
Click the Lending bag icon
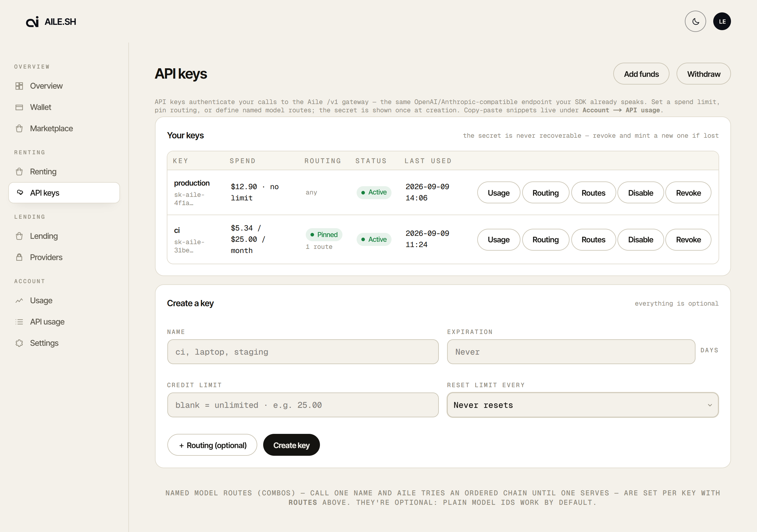click(x=19, y=236)
